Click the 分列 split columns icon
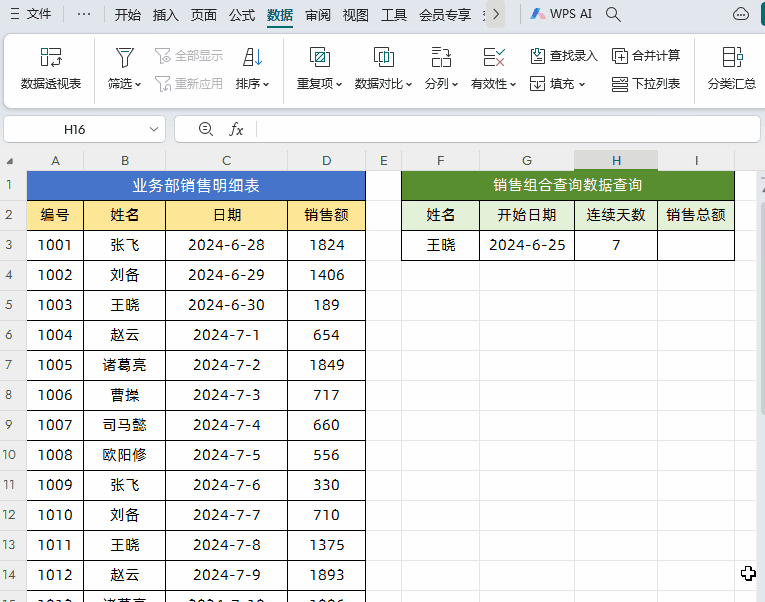Screen dimensions: 765x602 pos(441,57)
